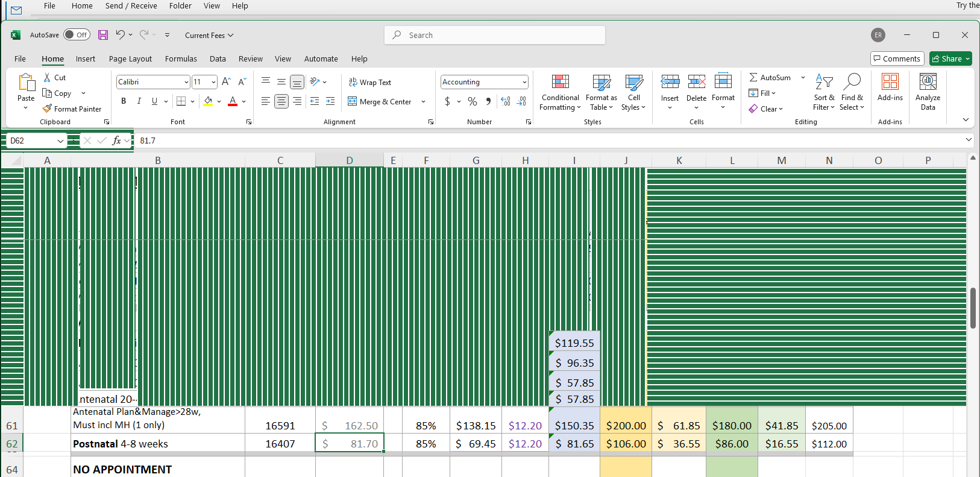
Task: Open the Review tab
Action: tap(250, 58)
